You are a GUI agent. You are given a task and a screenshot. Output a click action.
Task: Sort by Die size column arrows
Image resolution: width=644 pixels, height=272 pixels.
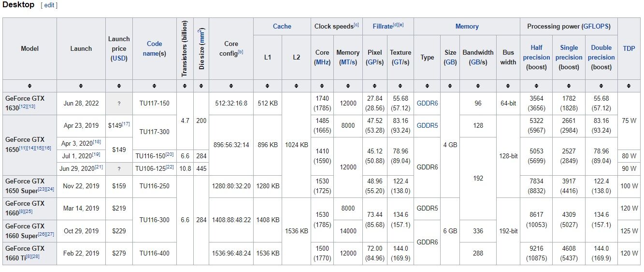click(201, 86)
